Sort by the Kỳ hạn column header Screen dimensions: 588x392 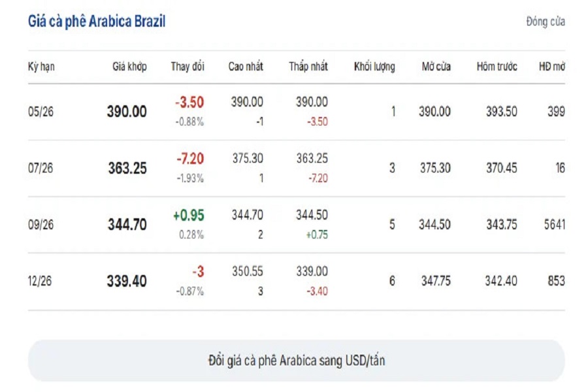41,67
